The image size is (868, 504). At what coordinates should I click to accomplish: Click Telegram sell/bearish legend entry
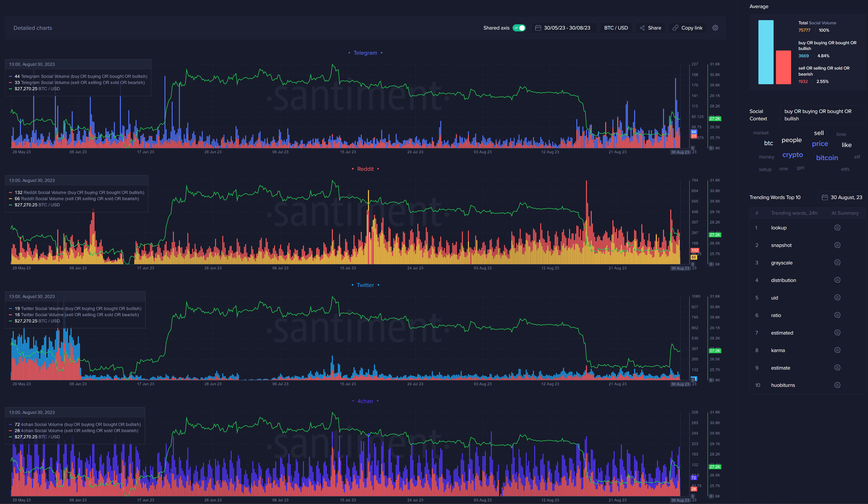77,83
